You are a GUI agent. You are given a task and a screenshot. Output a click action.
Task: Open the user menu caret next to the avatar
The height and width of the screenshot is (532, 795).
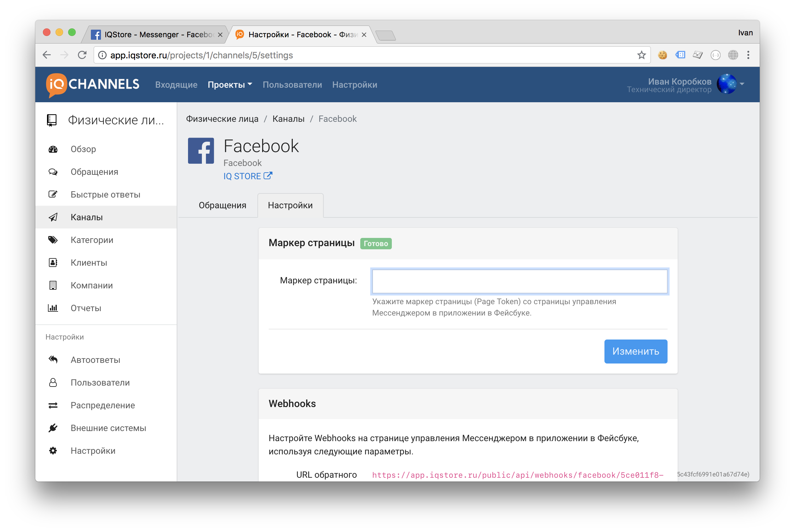[742, 84]
